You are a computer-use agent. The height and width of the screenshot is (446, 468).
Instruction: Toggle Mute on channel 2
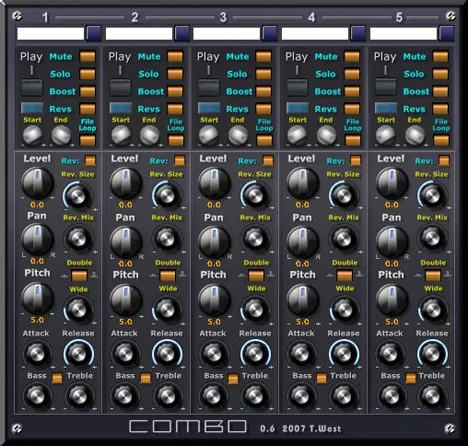pos(175,57)
